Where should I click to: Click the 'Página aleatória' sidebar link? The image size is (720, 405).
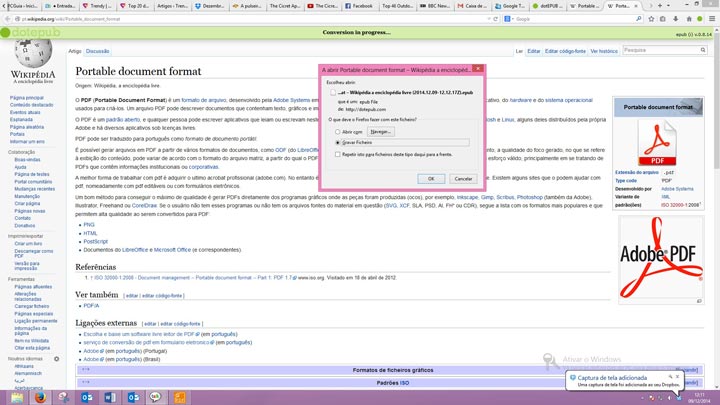tap(27, 127)
